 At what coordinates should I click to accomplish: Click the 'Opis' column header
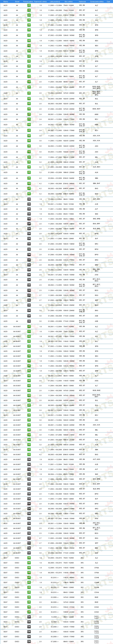[x=108, y=1]
